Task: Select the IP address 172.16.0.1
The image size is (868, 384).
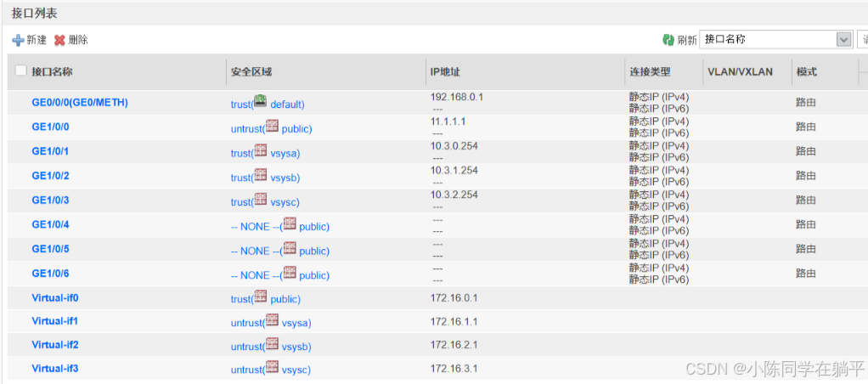Action: click(x=454, y=297)
